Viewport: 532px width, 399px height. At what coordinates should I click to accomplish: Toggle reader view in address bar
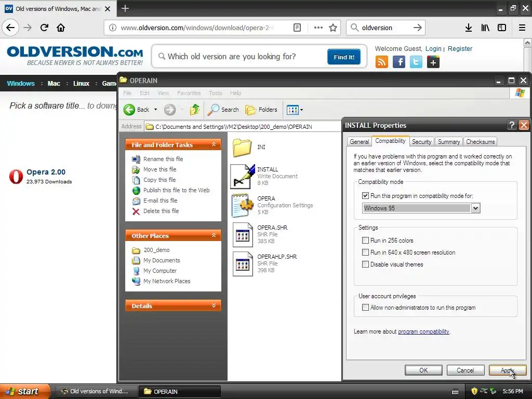pyautogui.click(x=297, y=28)
